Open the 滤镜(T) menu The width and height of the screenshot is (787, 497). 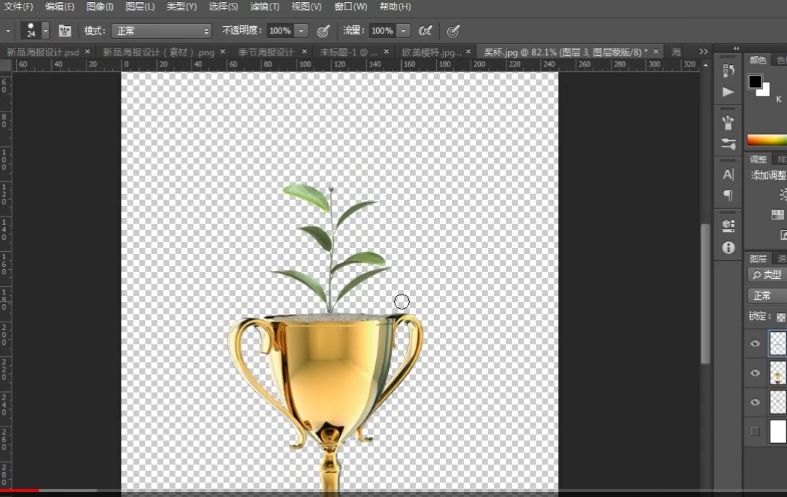[x=265, y=7]
